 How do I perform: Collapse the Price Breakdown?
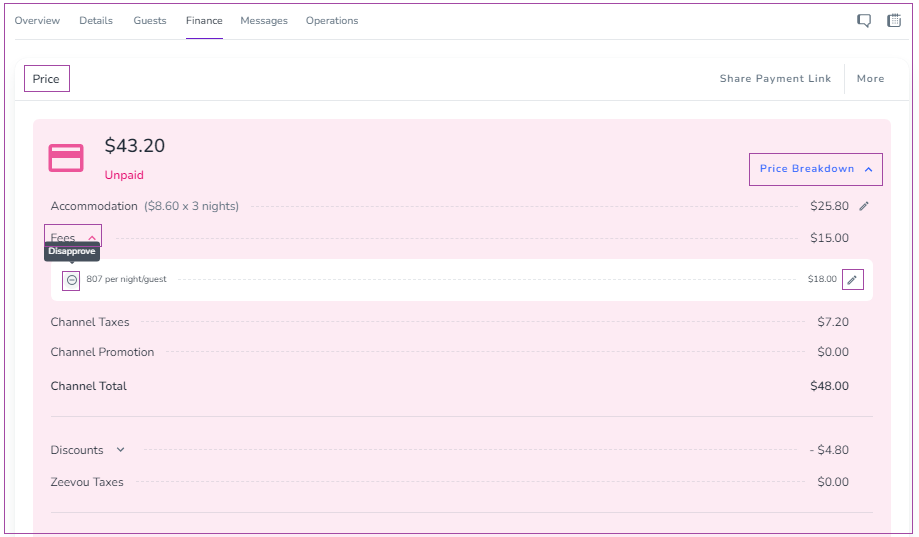pyautogui.click(x=816, y=169)
